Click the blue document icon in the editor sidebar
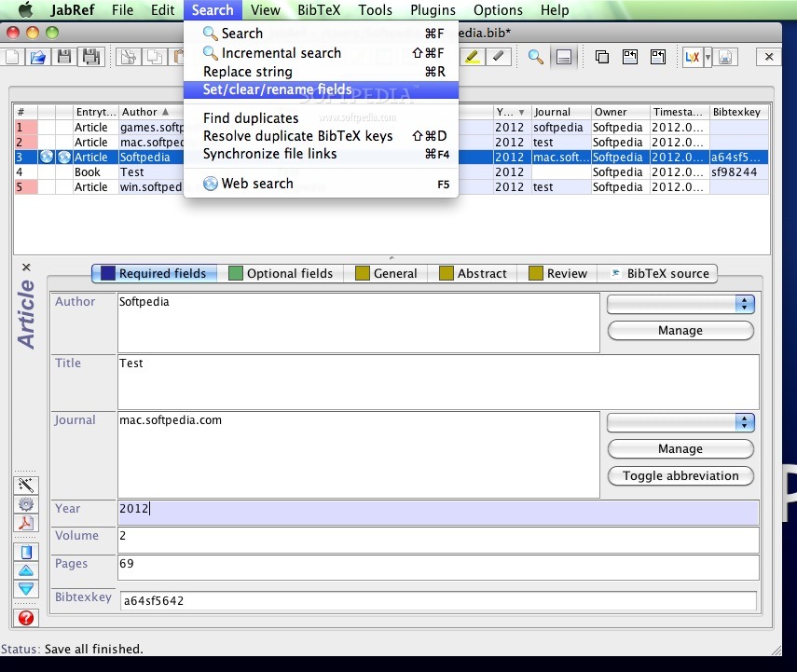Screen dimensions: 797x672 (x=26, y=552)
